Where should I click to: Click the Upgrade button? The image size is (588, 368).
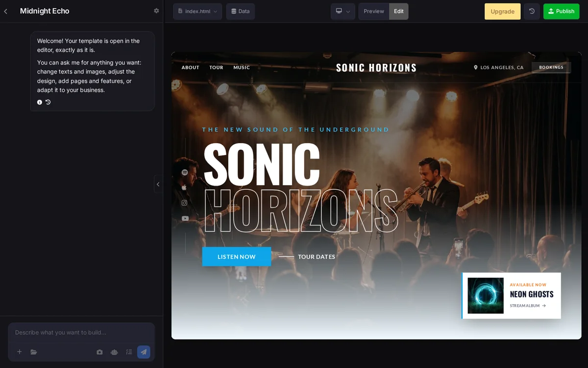click(x=503, y=11)
